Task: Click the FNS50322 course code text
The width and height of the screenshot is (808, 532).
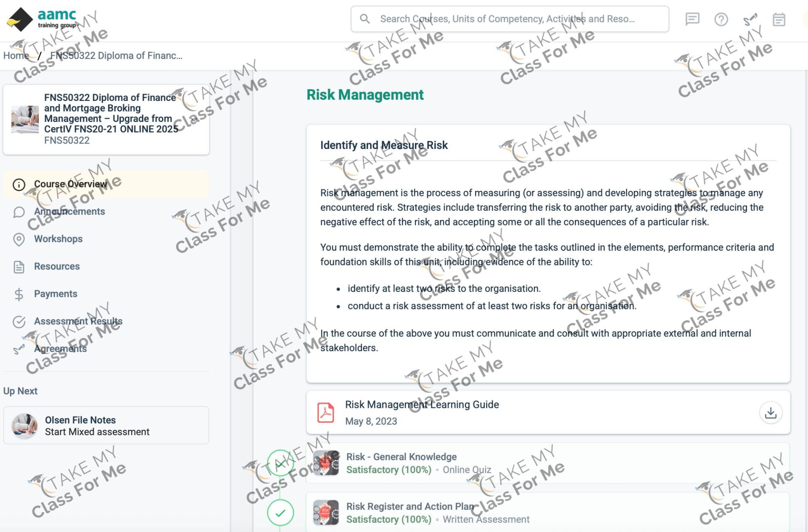Action: 67,140
